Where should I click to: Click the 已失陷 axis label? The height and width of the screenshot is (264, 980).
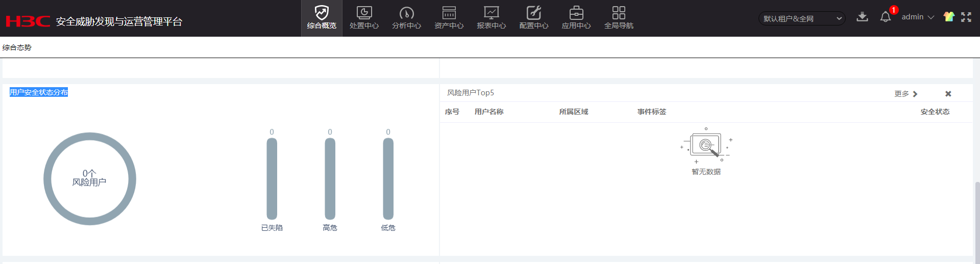[x=272, y=228]
